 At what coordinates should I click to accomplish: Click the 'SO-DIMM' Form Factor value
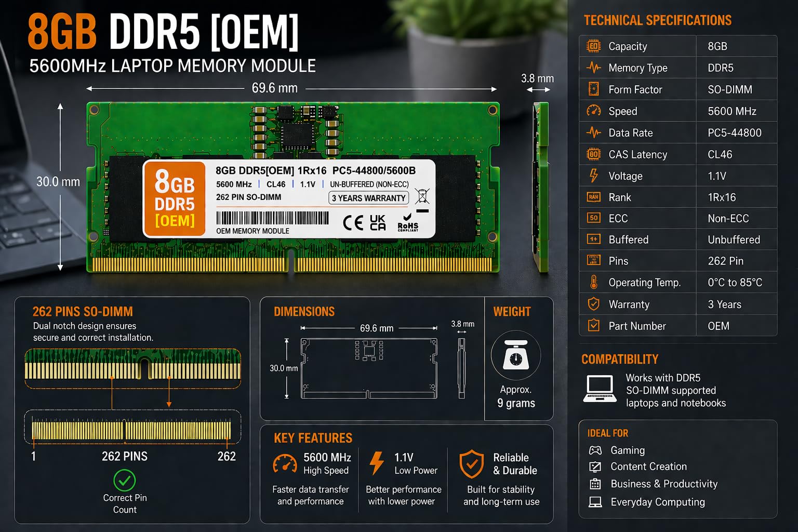point(730,89)
